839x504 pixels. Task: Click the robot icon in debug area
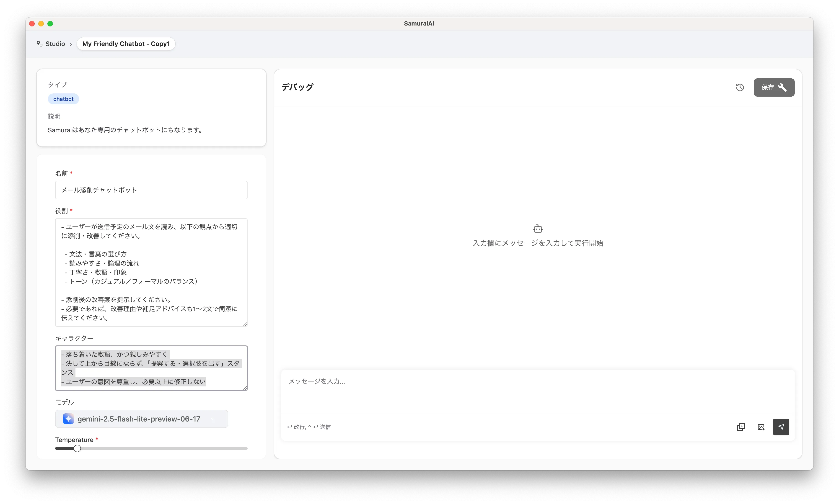[538, 229]
